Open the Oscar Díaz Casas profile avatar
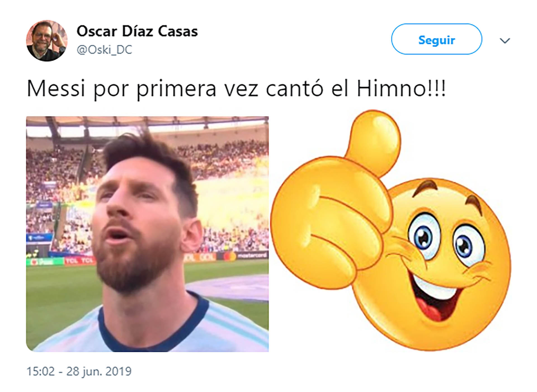537x392 pixels. (47, 41)
